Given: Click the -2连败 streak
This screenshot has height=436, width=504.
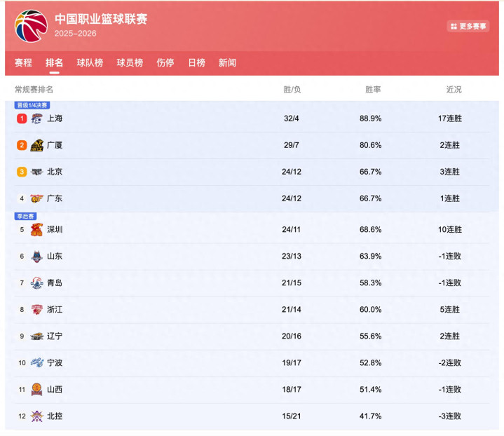Looking at the screenshot, I should (450, 362).
